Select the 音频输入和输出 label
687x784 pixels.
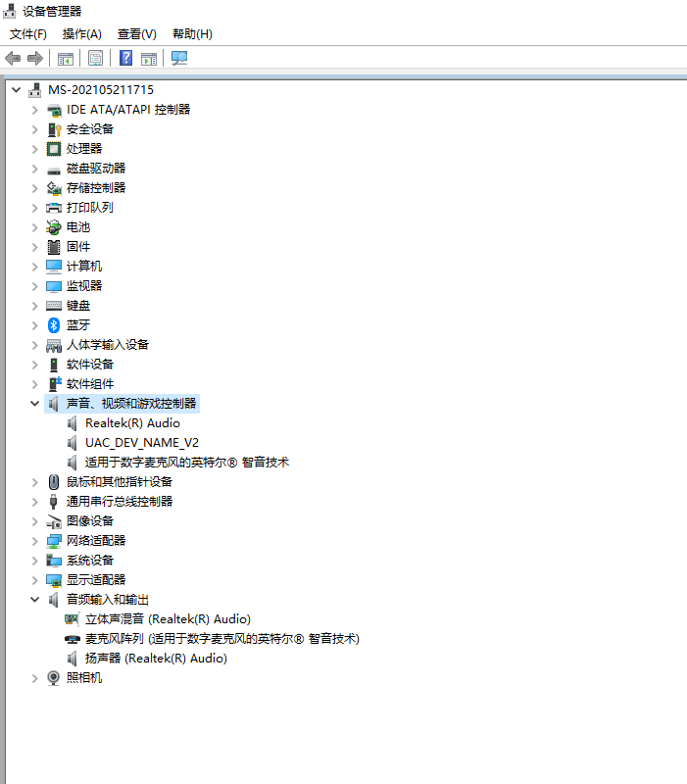(108, 600)
